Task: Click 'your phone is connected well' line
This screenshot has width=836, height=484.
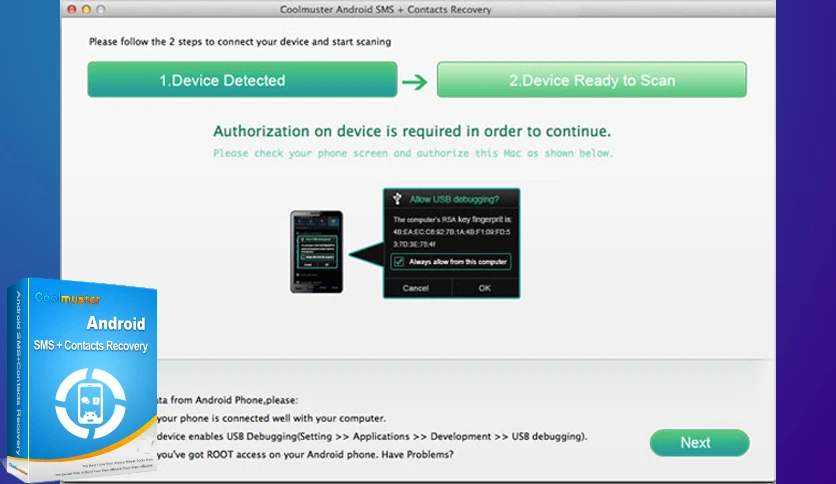Action: (x=271, y=418)
